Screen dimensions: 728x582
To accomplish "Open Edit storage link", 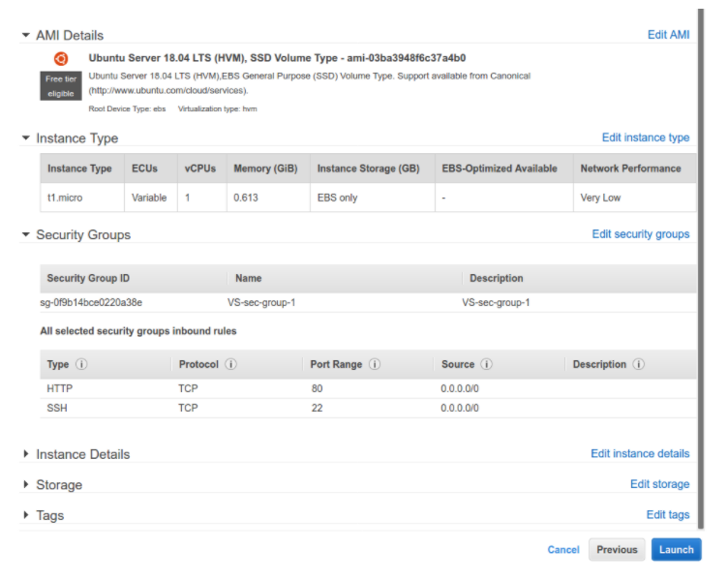I will pos(659,484).
